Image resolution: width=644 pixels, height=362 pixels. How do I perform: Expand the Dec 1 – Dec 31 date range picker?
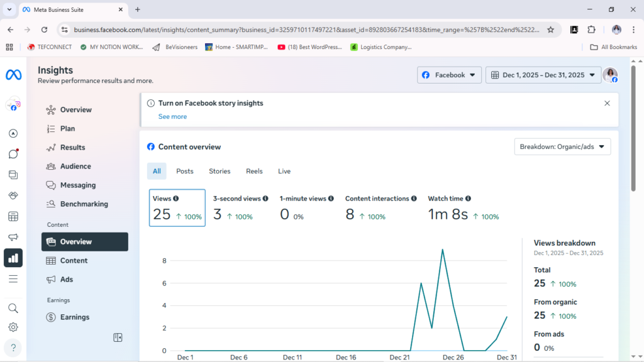pos(543,75)
